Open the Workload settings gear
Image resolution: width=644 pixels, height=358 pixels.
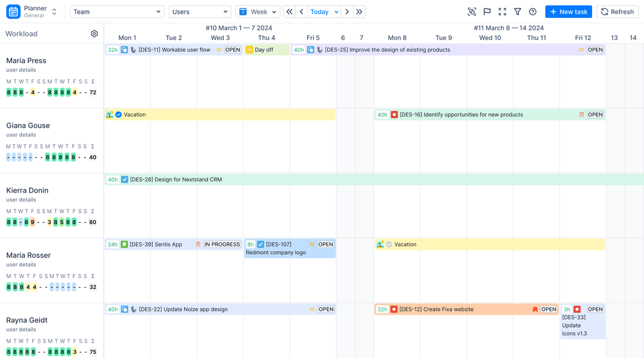(x=94, y=33)
